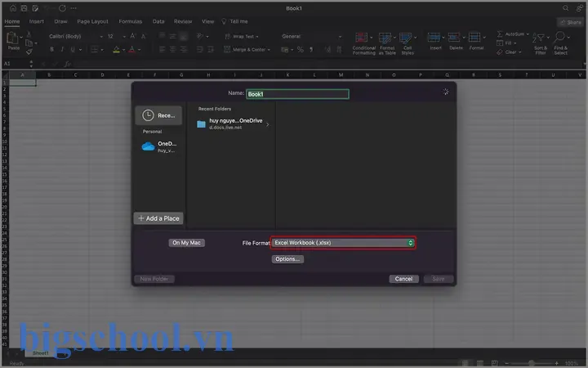The image size is (588, 368).
Task: Toggle Italic formatting in the ribbon
Action: tap(62, 49)
